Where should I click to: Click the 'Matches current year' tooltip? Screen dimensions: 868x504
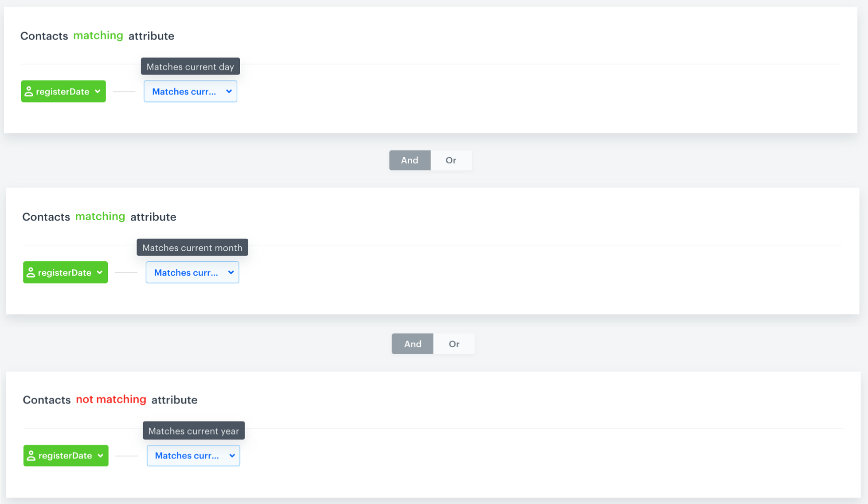tap(194, 431)
